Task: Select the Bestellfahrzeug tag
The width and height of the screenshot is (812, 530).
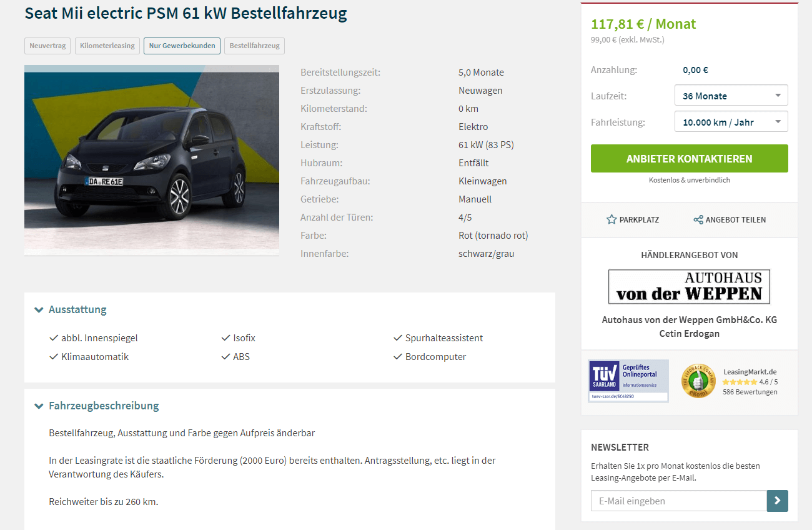Action: [254, 46]
